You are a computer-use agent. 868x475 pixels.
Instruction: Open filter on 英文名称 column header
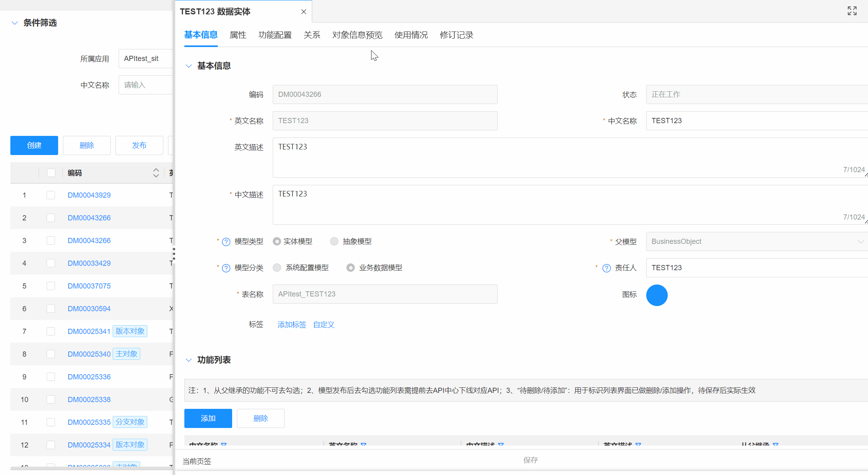coord(364,445)
